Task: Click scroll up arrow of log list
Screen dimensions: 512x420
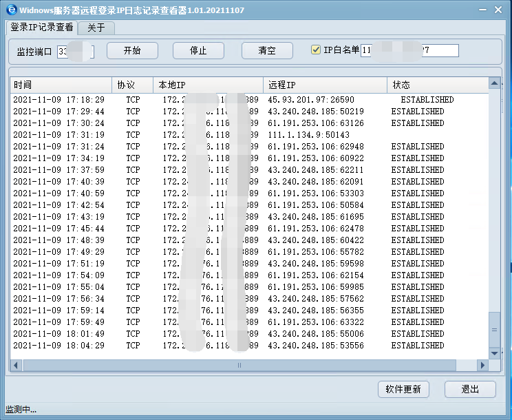Action: tap(494, 83)
